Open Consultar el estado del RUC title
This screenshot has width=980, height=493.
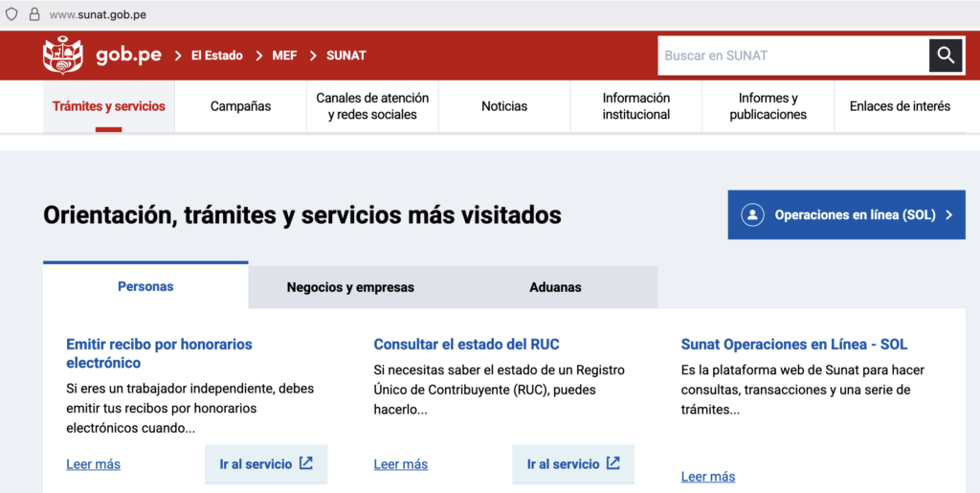coord(466,345)
